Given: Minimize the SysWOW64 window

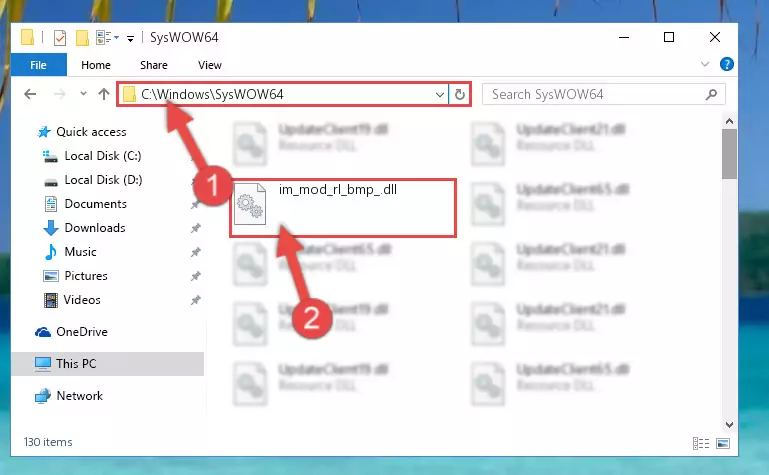Looking at the screenshot, I should pos(624,37).
